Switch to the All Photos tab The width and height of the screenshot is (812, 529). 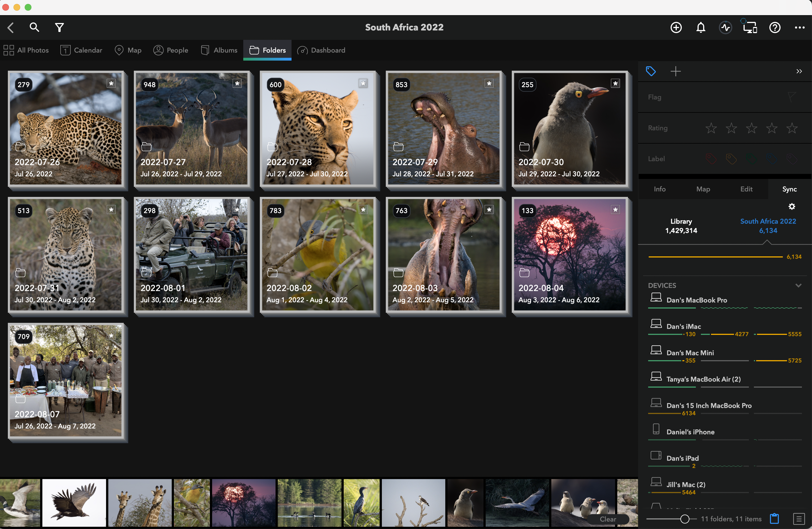click(x=26, y=50)
